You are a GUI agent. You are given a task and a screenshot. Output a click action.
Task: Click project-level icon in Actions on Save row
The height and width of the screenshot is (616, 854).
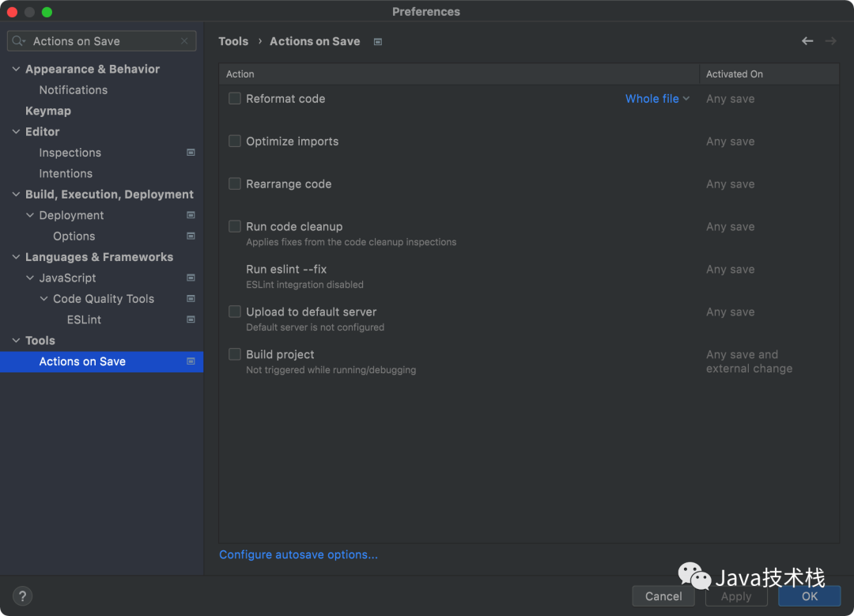click(x=191, y=361)
